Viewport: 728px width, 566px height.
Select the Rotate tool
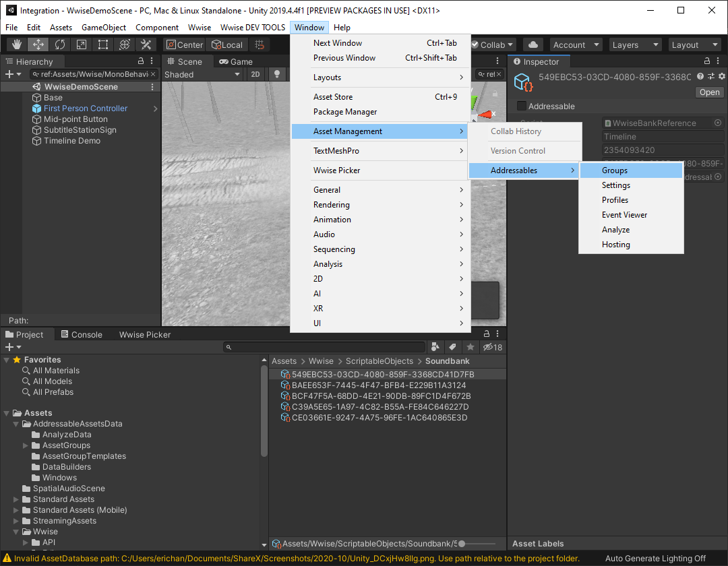click(60, 44)
